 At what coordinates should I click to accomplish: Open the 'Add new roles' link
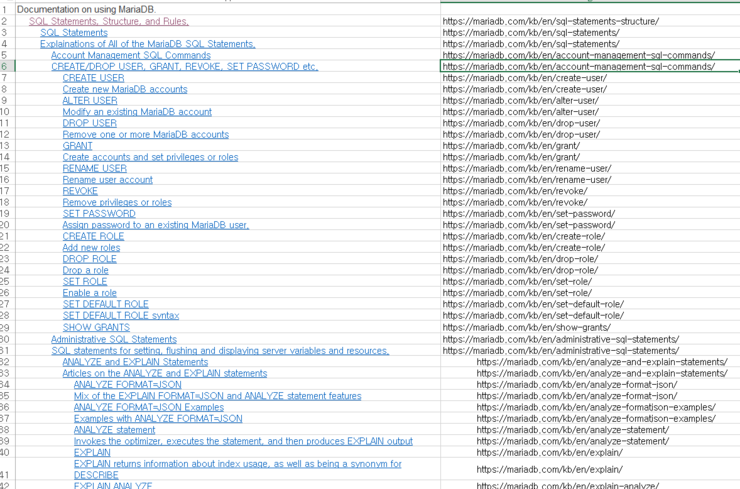point(91,248)
